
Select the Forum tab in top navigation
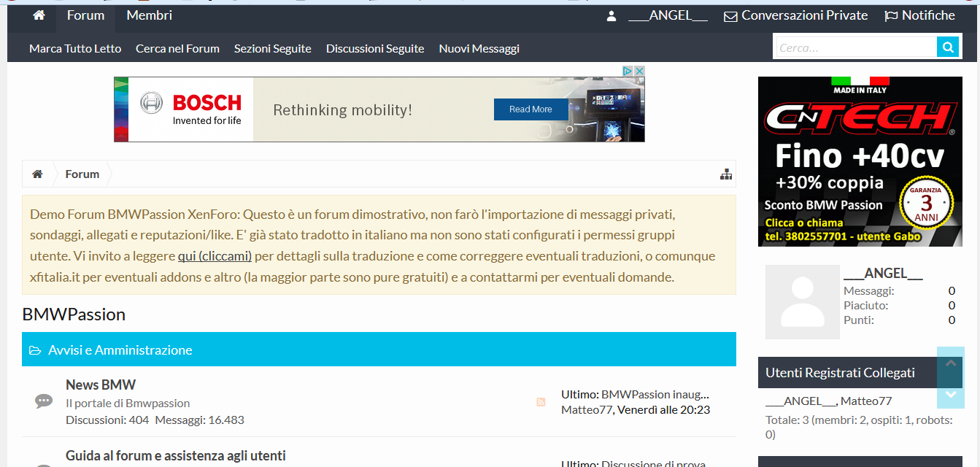(x=85, y=15)
